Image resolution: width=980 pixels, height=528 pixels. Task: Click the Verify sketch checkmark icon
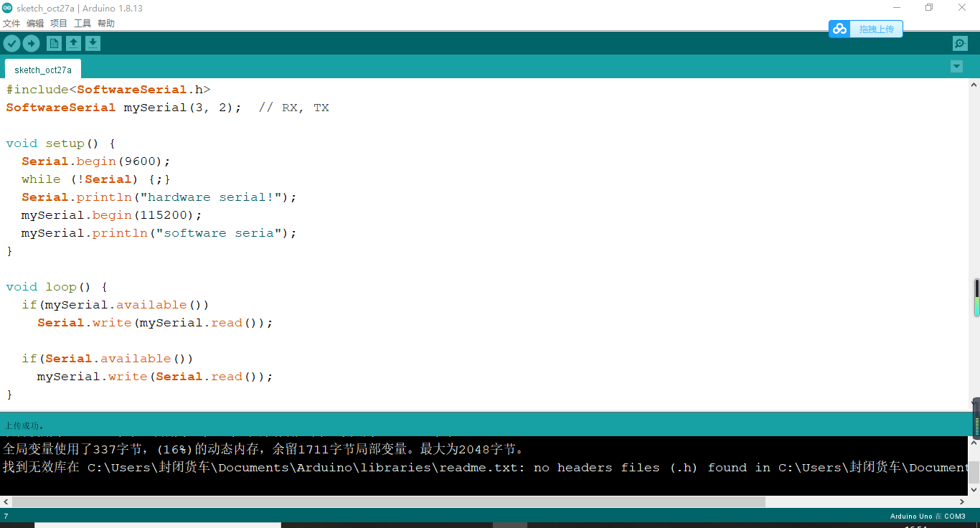point(11,44)
